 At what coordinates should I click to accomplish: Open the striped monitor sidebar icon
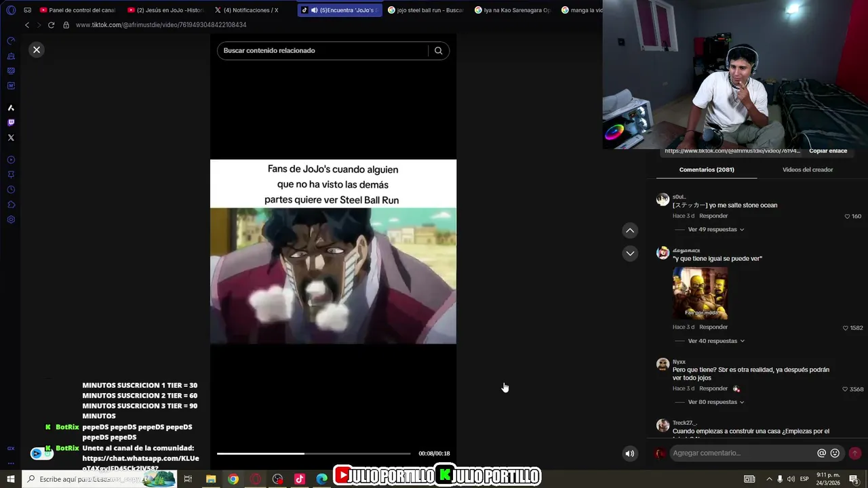11,70
